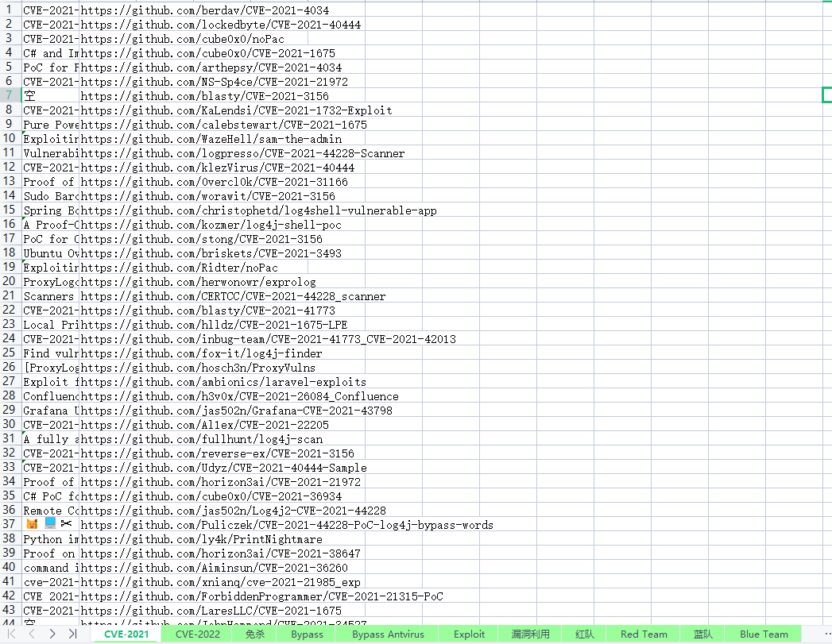This screenshot has height=644, width=832.
Task: Select row header 1
Action: (9, 10)
